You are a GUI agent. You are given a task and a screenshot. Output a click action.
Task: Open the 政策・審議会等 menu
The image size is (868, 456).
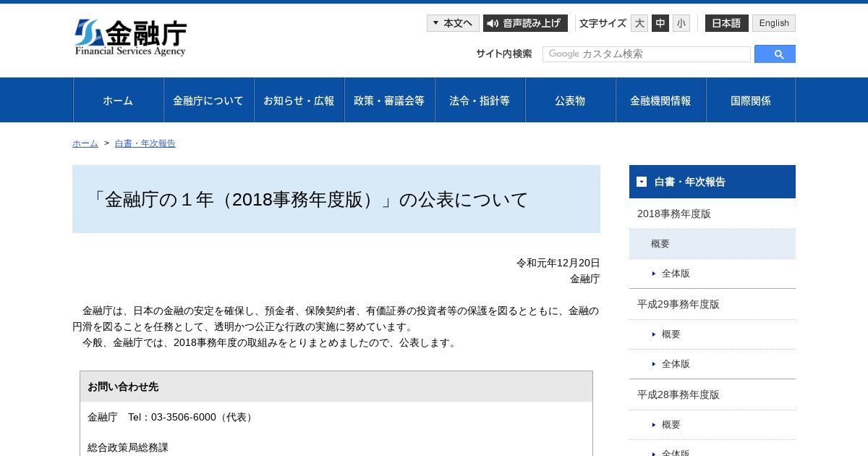[x=389, y=100]
